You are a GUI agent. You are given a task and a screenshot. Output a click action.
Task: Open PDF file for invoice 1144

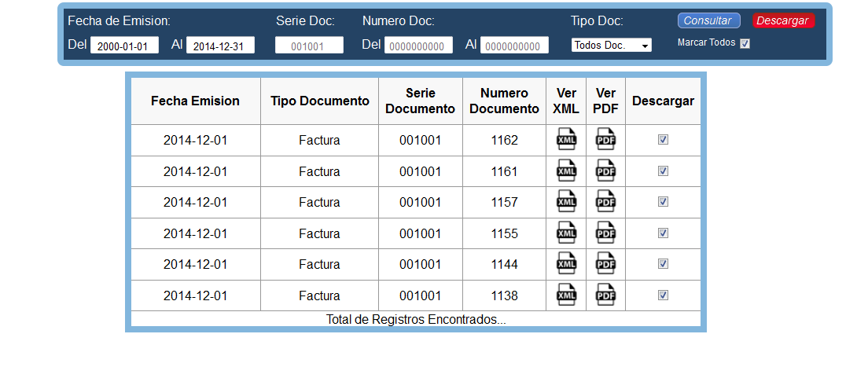point(605,264)
